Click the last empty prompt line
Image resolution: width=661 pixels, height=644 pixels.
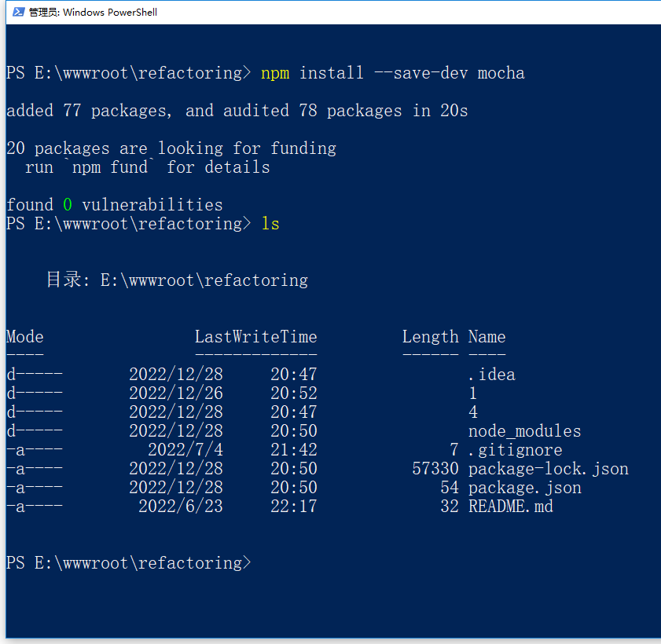pos(128,563)
